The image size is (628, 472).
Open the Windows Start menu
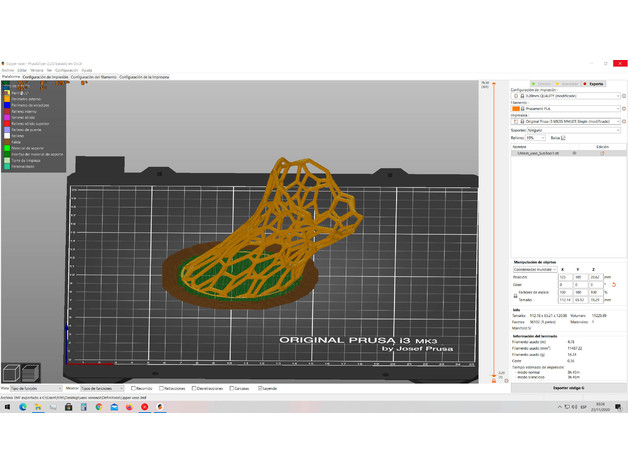(x=7, y=406)
